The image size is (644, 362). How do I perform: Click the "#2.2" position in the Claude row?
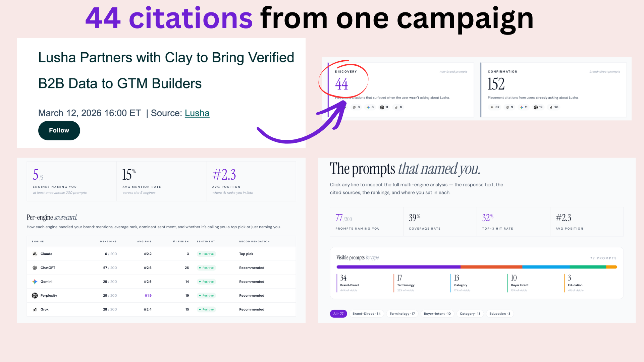click(148, 254)
